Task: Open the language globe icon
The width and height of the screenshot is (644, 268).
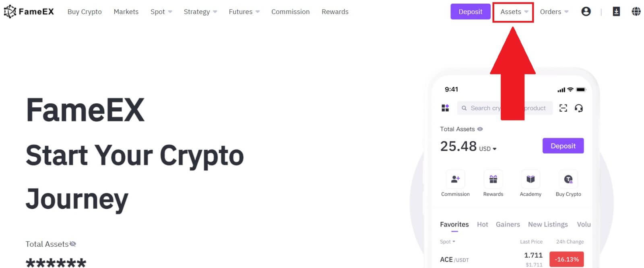Action: 635,12
